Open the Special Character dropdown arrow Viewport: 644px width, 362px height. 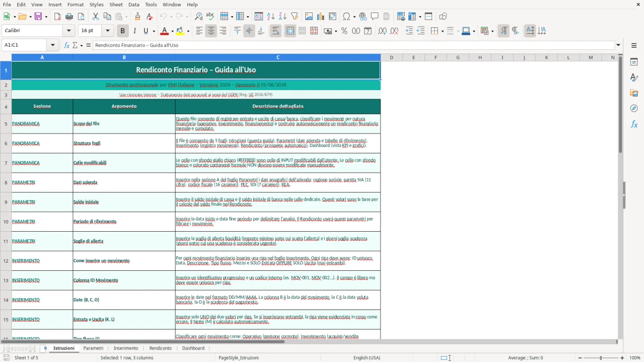click(354, 17)
